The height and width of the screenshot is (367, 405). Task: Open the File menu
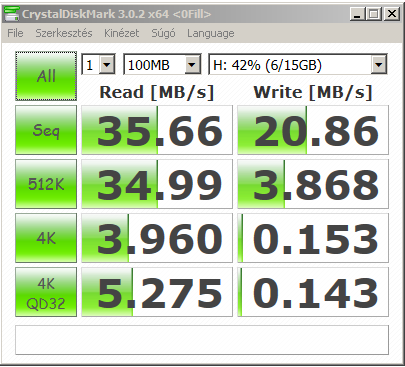pyautogui.click(x=15, y=33)
